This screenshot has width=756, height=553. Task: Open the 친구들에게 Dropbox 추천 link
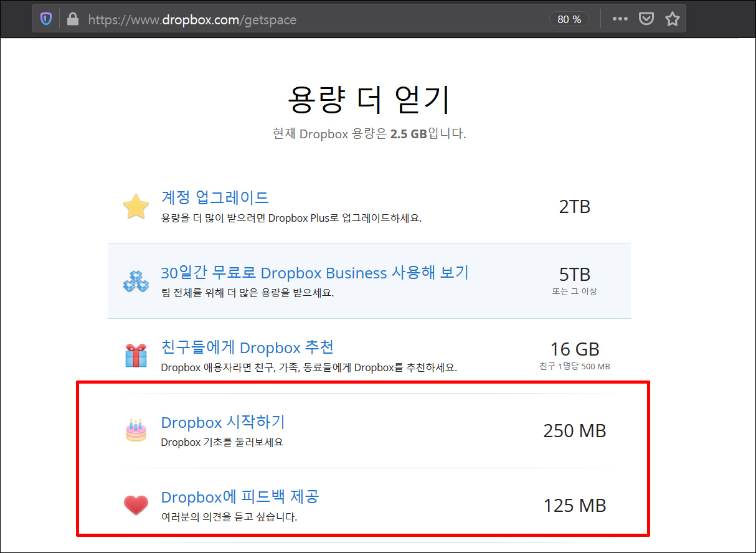click(247, 347)
